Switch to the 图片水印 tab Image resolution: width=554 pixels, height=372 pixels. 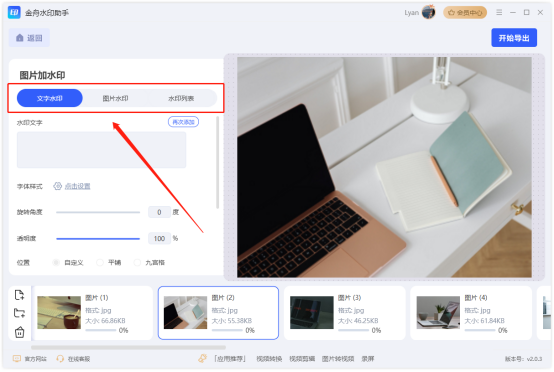coord(115,98)
